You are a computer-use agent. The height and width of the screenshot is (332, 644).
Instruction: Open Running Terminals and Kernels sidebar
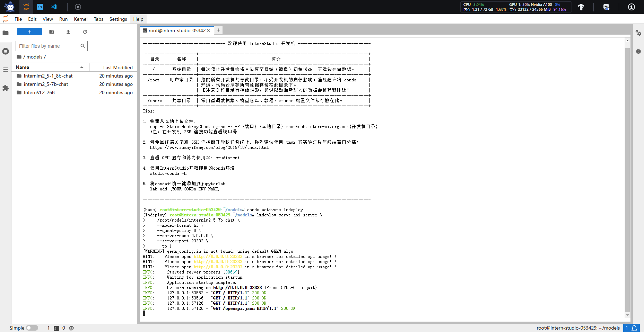click(x=6, y=51)
